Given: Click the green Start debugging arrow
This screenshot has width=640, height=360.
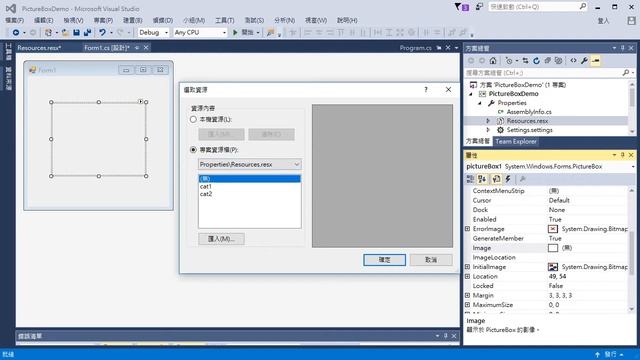Looking at the screenshot, I should 235,32.
